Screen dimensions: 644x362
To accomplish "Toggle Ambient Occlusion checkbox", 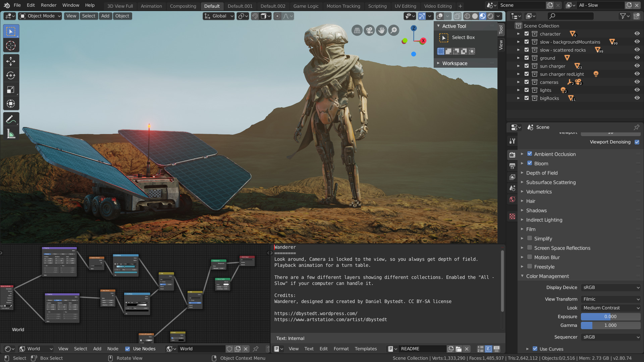I will tap(529, 154).
